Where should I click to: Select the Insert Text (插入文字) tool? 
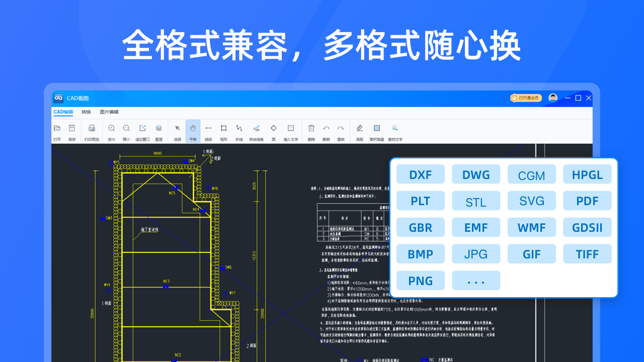point(291,129)
